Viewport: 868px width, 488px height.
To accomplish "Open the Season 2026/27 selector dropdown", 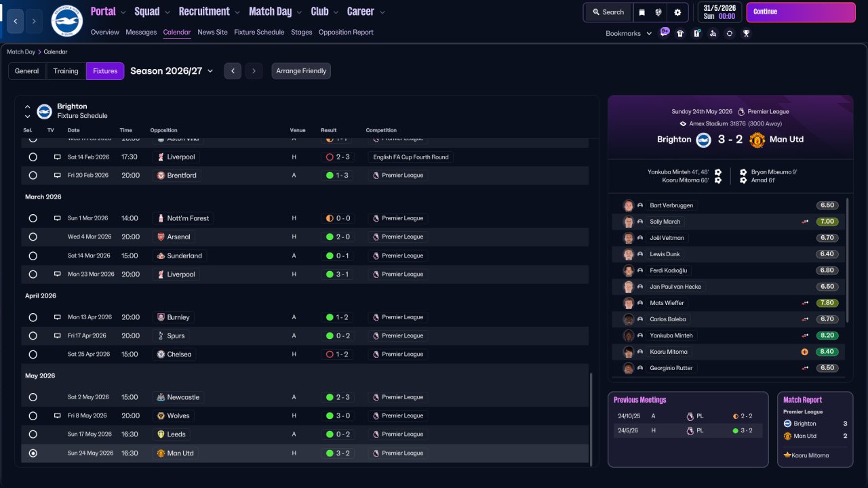I will (172, 71).
